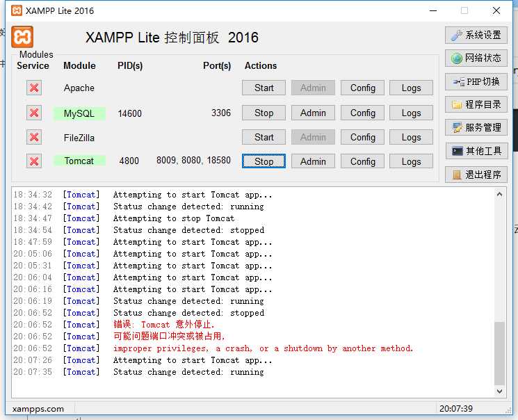Screen dimensions: 518x420
Task: Open FileZilla Config
Action: click(362, 137)
